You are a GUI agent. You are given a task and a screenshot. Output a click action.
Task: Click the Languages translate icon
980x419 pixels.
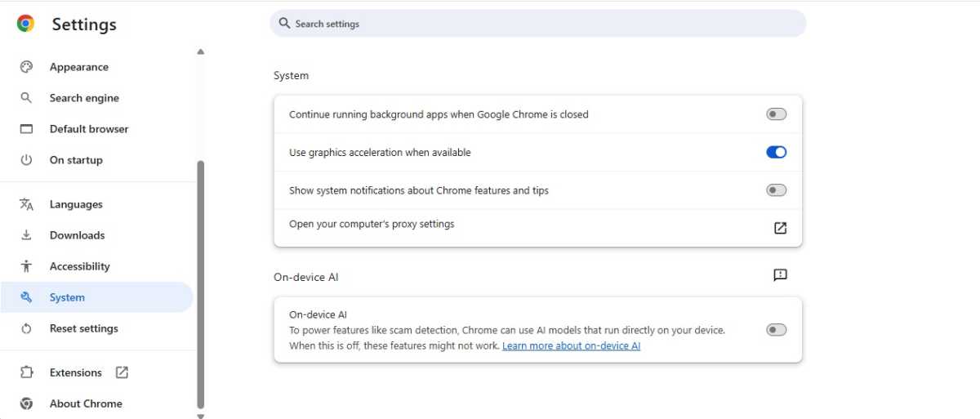26,204
